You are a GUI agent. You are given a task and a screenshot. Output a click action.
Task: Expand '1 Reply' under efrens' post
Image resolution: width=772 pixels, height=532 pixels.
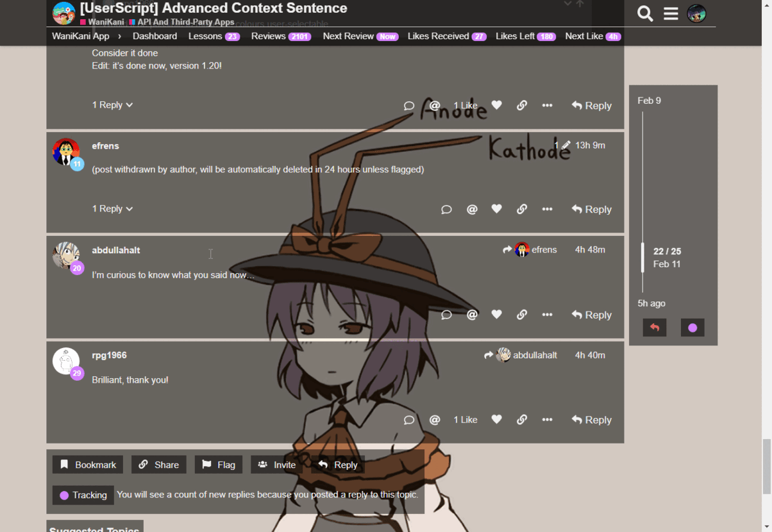112,209
